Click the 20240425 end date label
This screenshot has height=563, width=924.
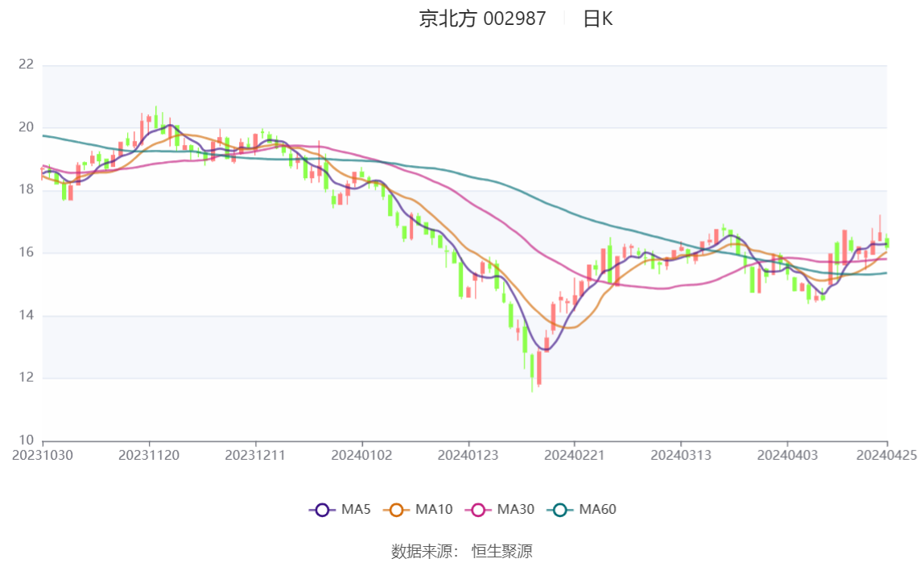887,455
